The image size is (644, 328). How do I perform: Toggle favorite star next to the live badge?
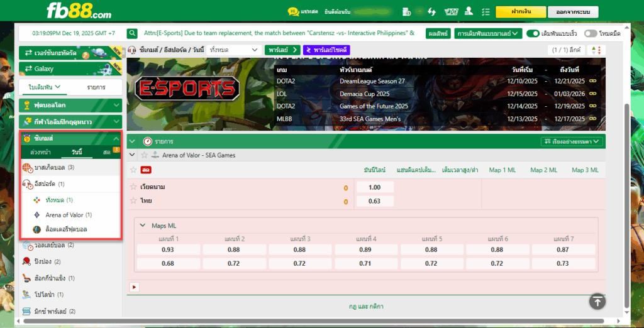pos(133,170)
